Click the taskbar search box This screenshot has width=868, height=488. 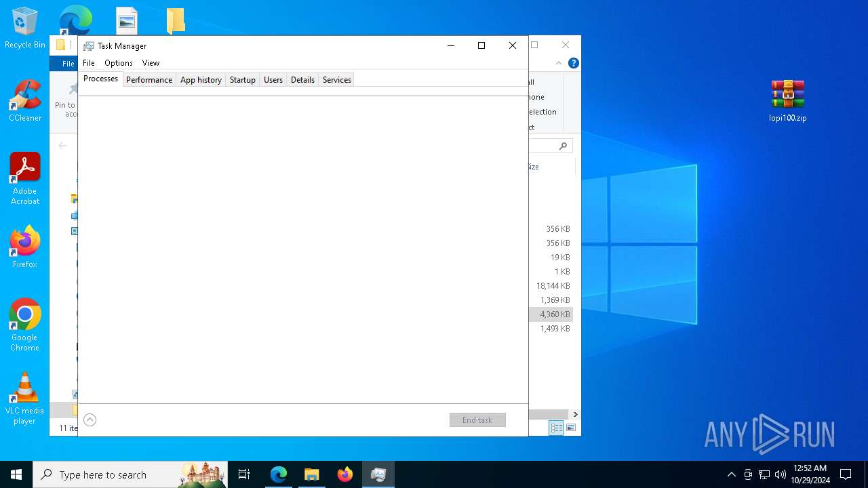point(131,474)
